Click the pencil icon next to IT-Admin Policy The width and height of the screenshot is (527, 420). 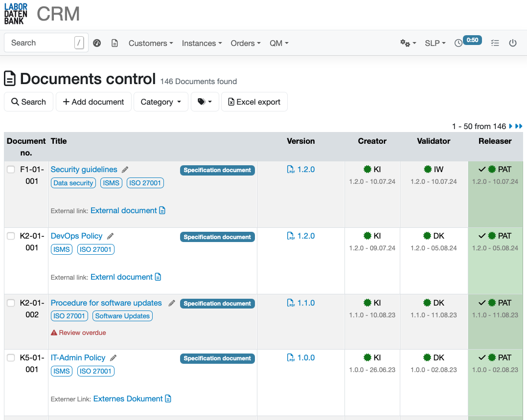114,357
